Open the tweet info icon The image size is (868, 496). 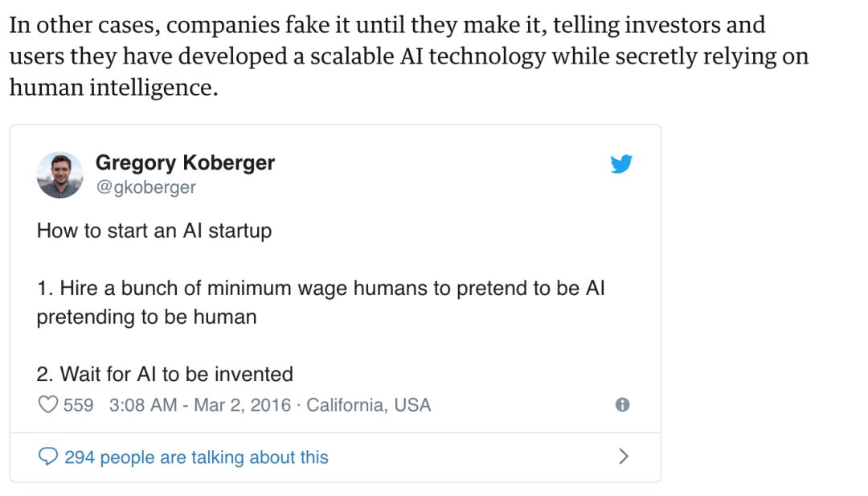[622, 405]
